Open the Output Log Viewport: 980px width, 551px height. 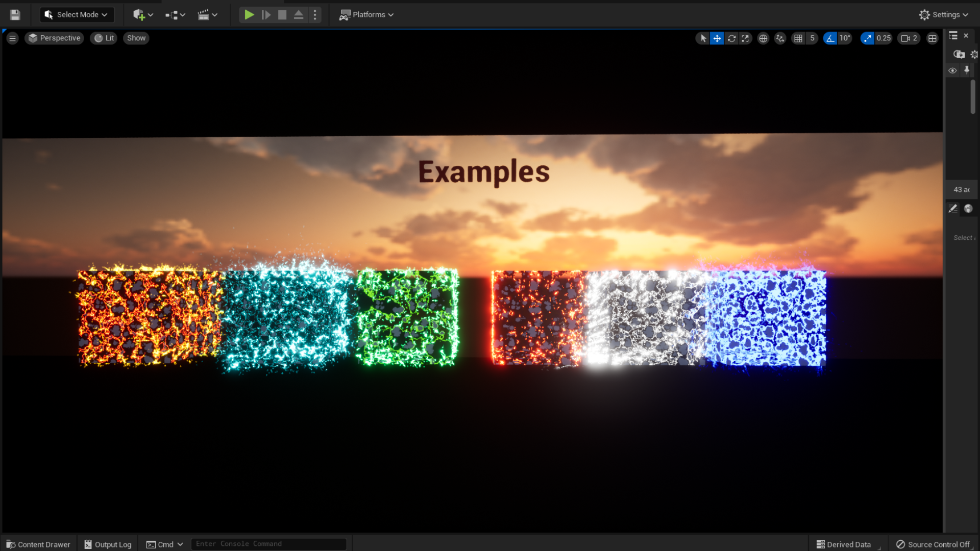pos(108,544)
